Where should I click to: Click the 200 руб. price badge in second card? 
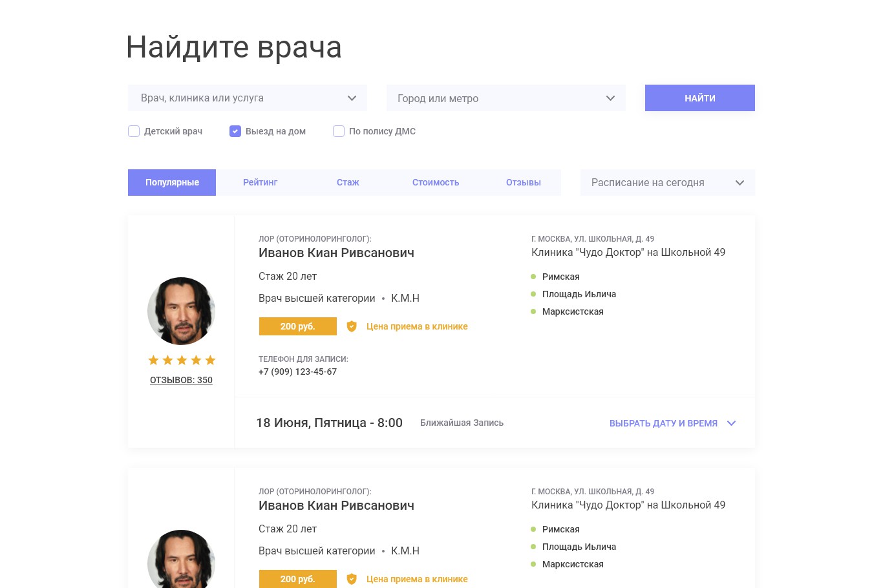(x=298, y=579)
